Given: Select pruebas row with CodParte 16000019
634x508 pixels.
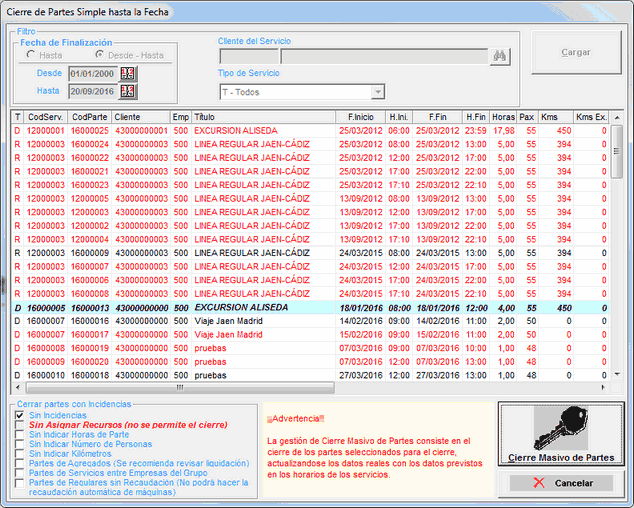Looking at the screenshot, I should coord(311,348).
